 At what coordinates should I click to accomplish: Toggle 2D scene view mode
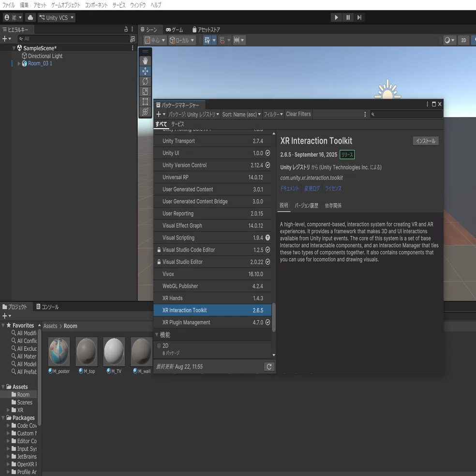[x=463, y=40]
